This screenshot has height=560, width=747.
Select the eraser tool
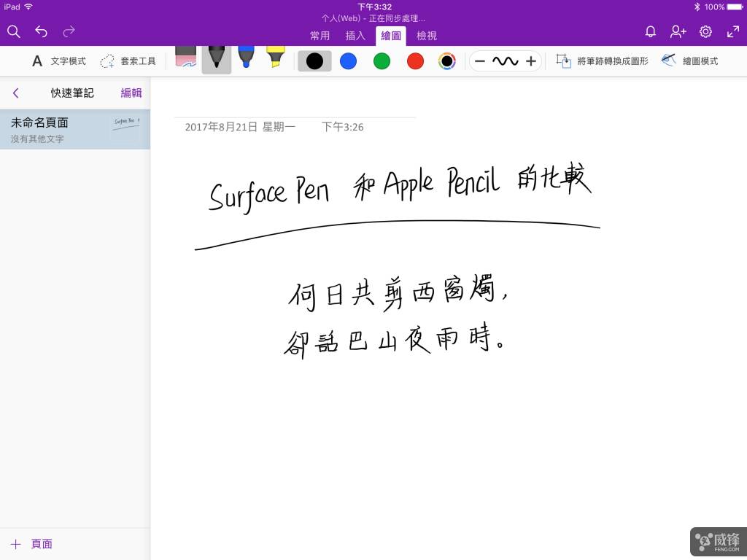point(186,58)
